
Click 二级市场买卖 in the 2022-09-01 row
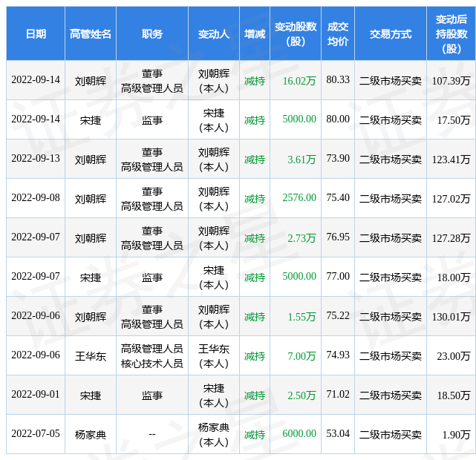[391, 395]
